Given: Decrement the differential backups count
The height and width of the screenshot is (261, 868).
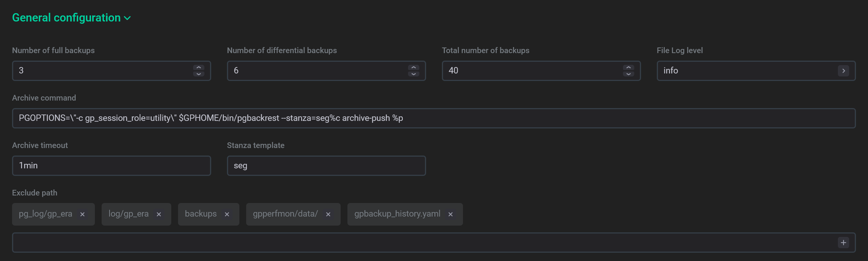Looking at the screenshot, I should point(414,74).
